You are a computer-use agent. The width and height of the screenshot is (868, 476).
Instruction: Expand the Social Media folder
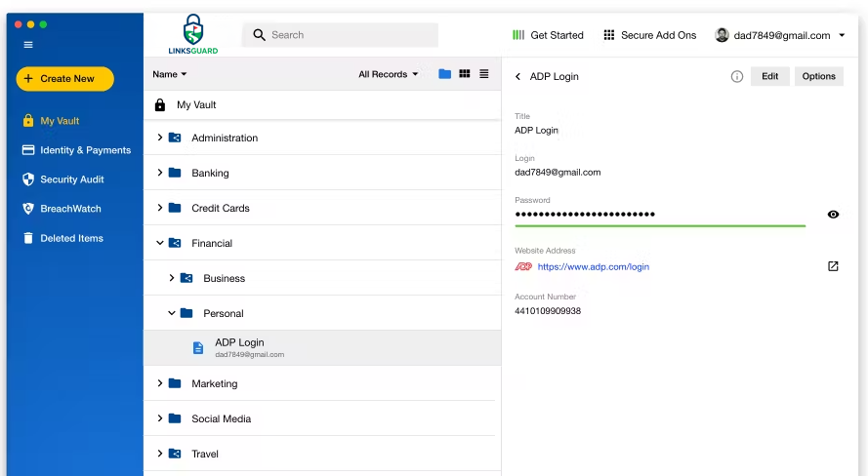(160, 417)
